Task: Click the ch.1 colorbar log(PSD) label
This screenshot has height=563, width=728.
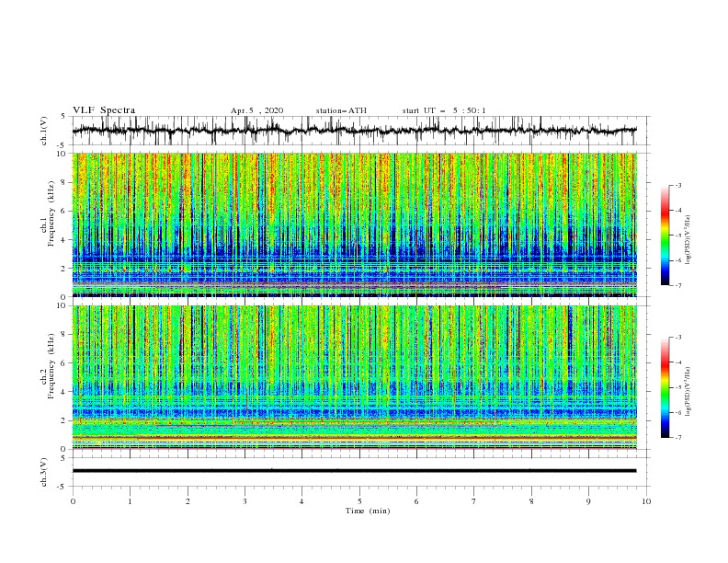Action: 688,240
